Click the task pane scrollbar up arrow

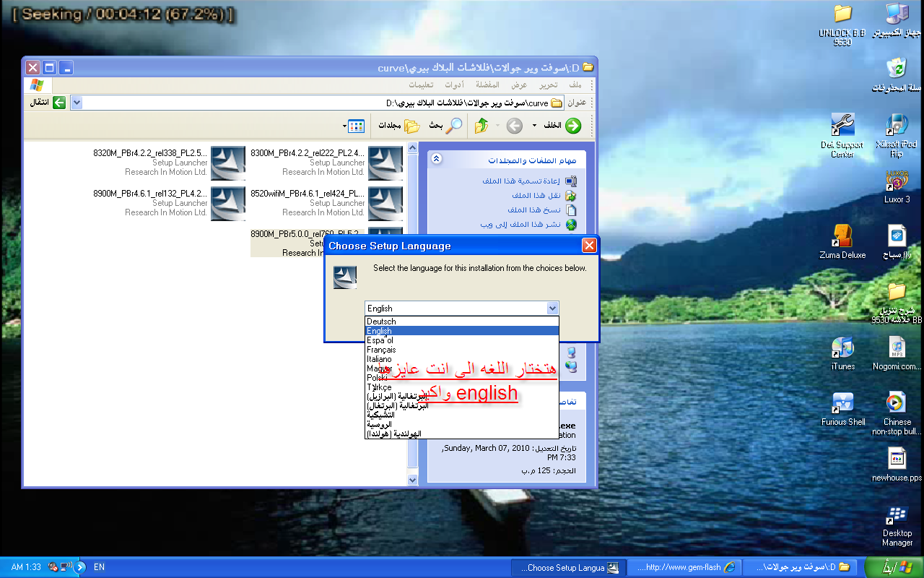coord(412,148)
